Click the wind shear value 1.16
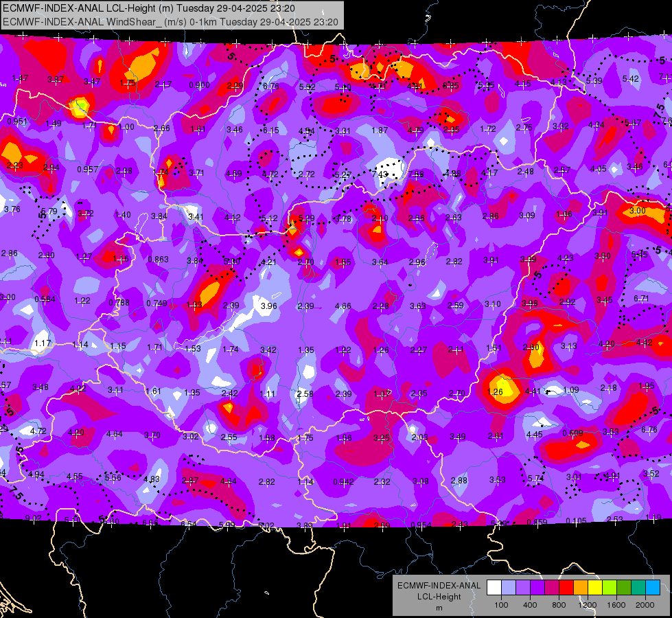The width and height of the screenshot is (672, 618). click(121, 258)
